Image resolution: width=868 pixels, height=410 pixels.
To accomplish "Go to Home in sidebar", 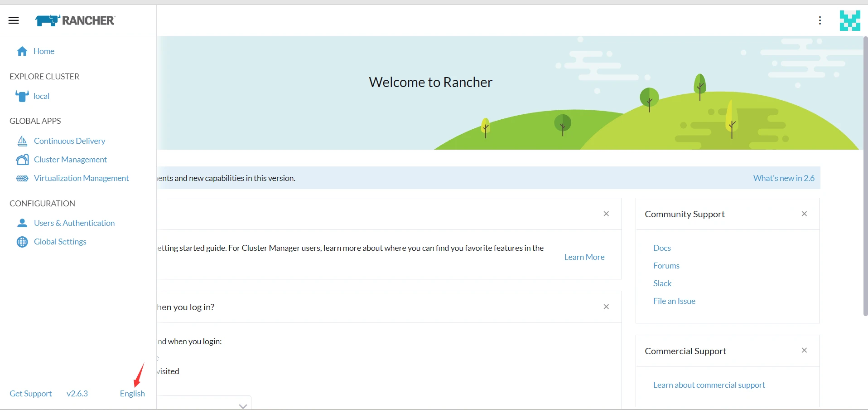I will pos(44,51).
